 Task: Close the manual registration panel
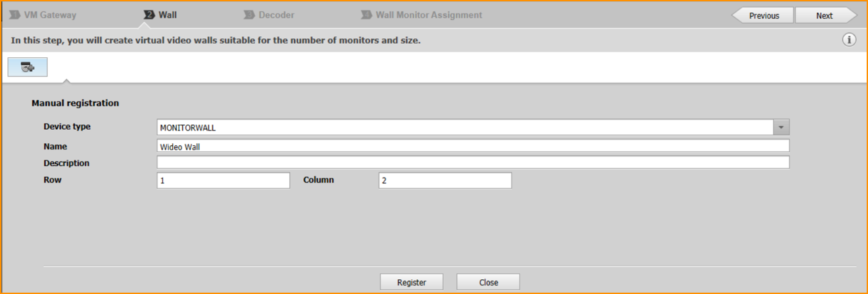tap(488, 282)
